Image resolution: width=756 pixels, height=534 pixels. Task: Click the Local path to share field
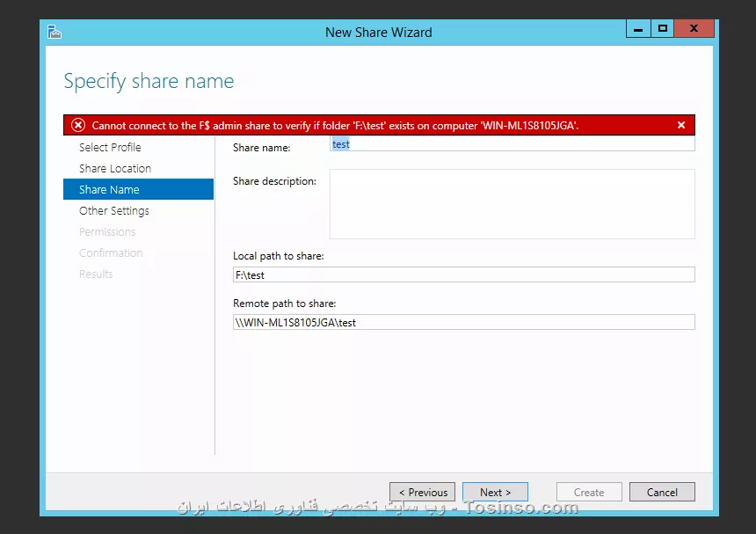[x=464, y=275]
